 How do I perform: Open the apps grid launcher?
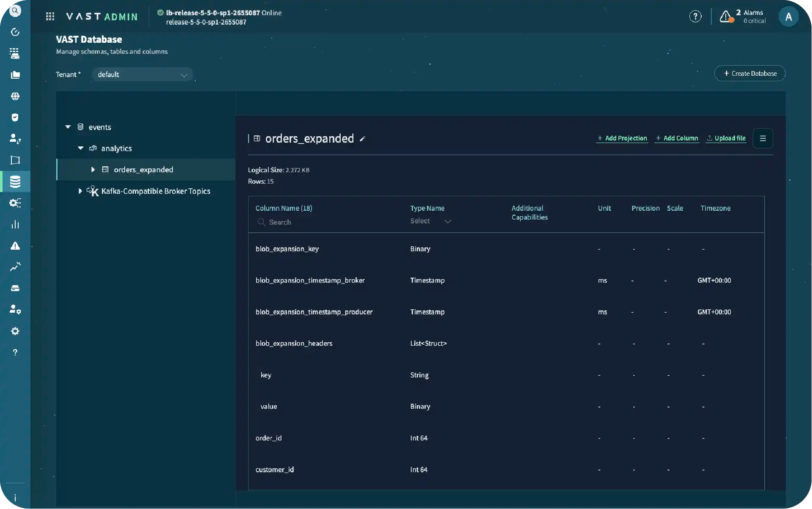[x=50, y=17]
